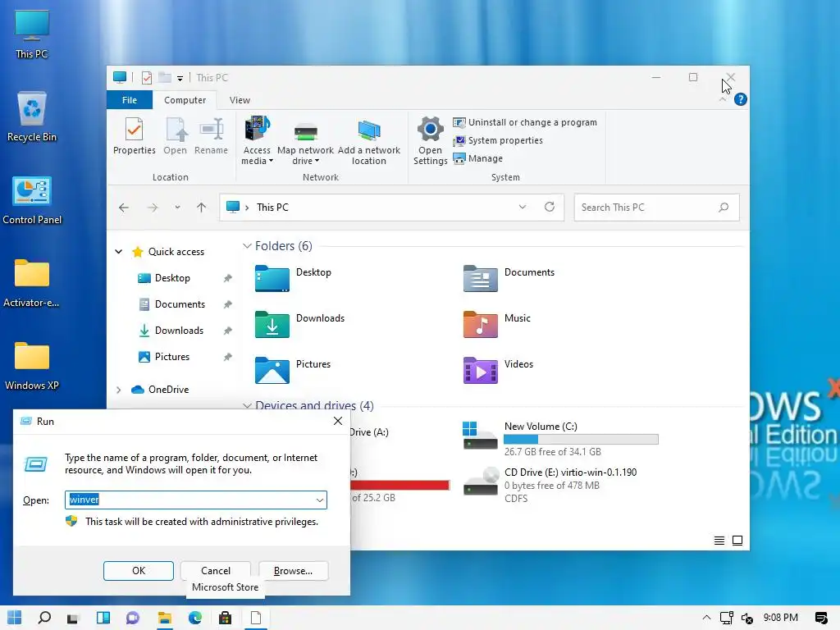Image resolution: width=840 pixels, height=630 pixels.
Task: Select Desktop in Quick access
Action: [x=172, y=278]
